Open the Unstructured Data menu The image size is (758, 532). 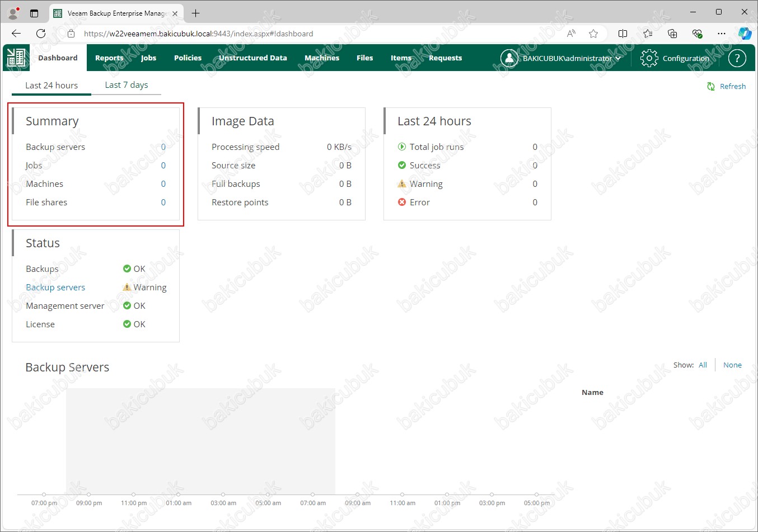coord(253,58)
